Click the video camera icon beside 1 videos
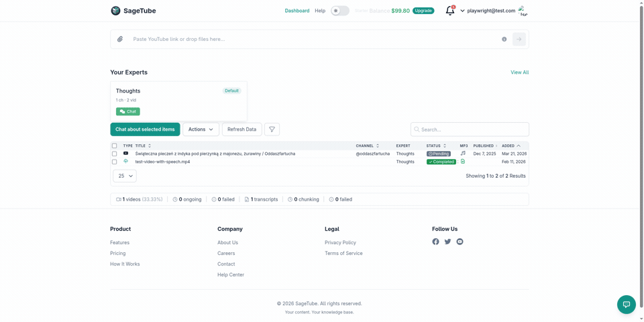The height and width of the screenshot is (322, 644). click(x=119, y=199)
